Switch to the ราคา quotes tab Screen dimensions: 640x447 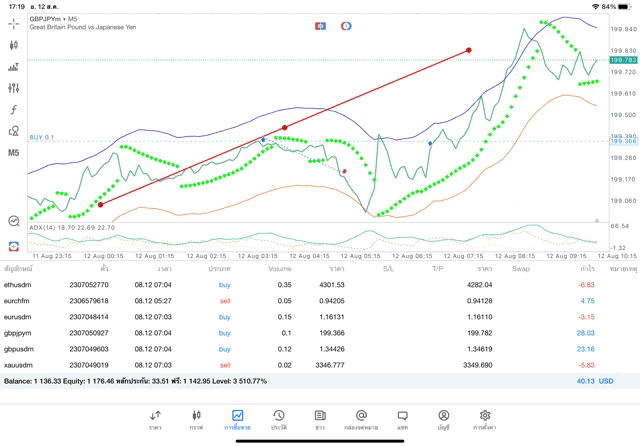coord(155,420)
